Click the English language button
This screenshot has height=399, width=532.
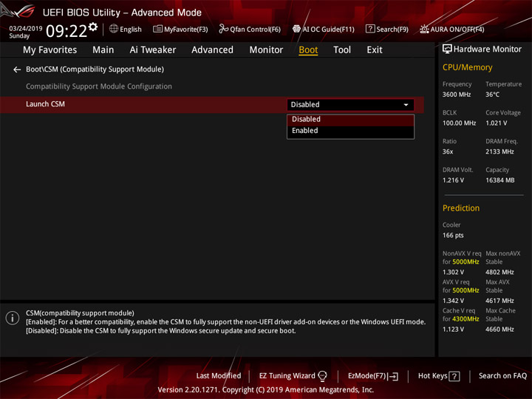coord(126,29)
